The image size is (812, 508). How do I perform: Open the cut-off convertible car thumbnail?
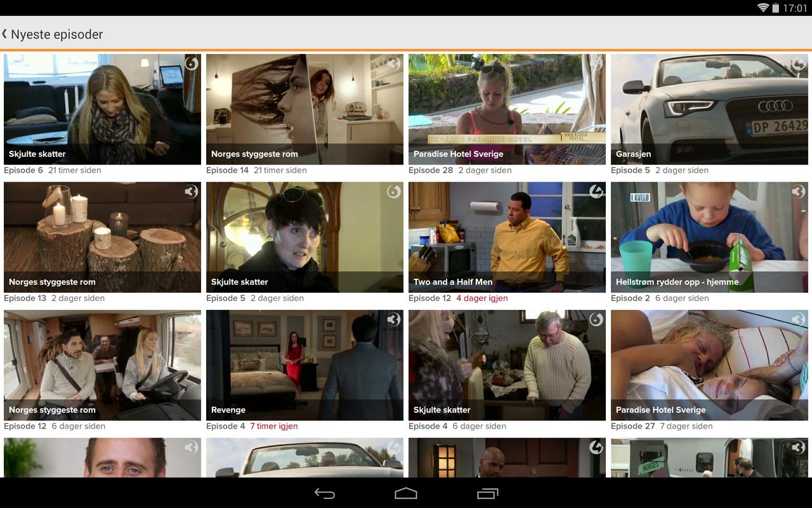pos(304,458)
